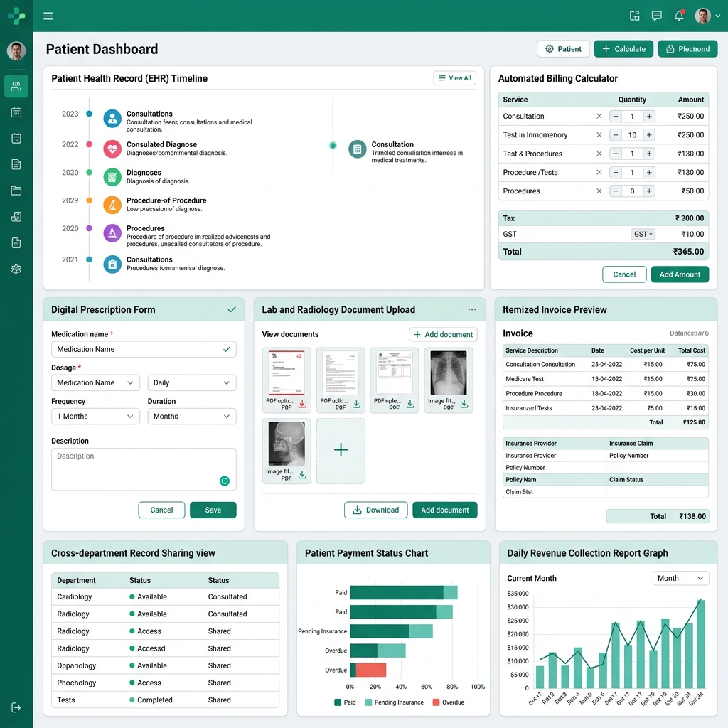The image size is (728, 728).
Task: Click the Consulated Diagnose heart icon
Action: [112, 149]
